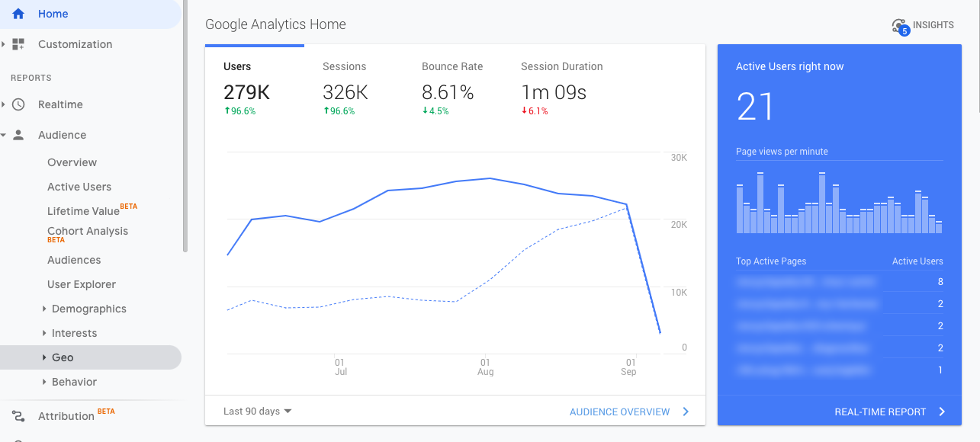Expand the Demographics submenu

click(x=44, y=309)
